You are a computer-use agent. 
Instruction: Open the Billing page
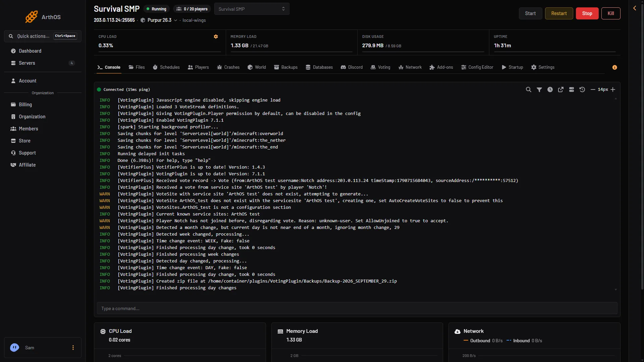[43, 105]
